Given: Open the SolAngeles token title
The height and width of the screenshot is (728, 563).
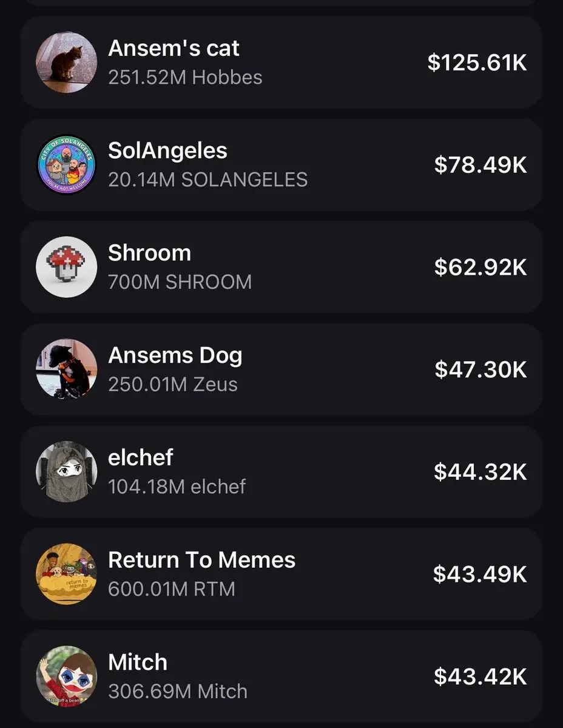Looking at the screenshot, I should [167, 150].
